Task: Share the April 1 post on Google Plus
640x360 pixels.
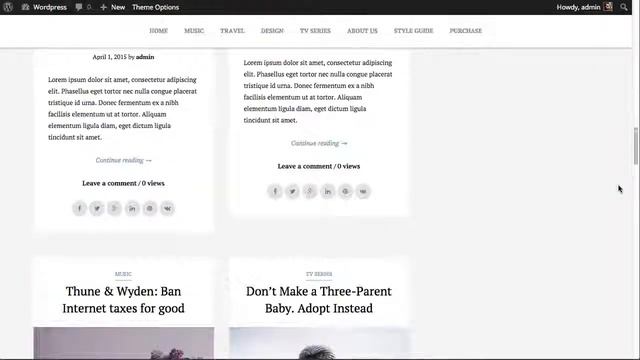Action: pos(115,208)
